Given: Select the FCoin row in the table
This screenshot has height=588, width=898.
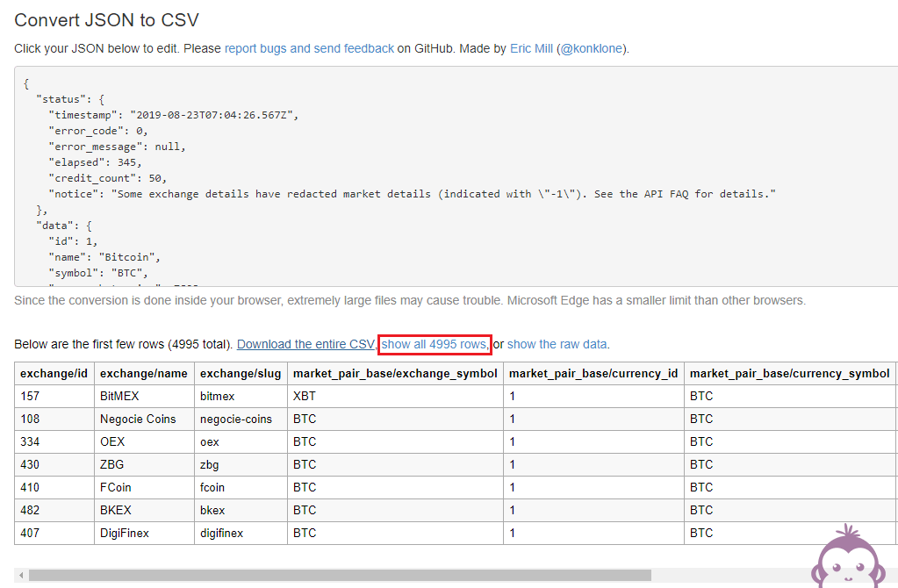Looking at the screenshot, I should (x=115, y=487).
